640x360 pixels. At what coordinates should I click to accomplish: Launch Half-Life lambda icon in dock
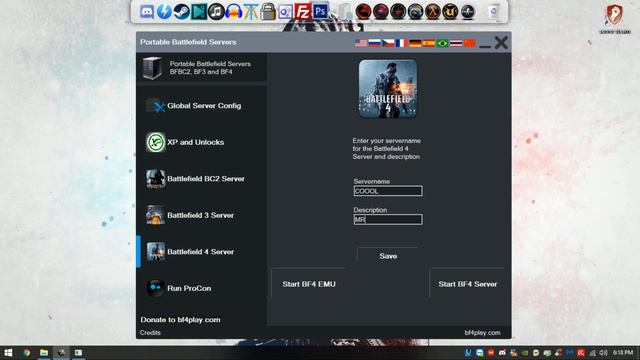click(433, 11)
